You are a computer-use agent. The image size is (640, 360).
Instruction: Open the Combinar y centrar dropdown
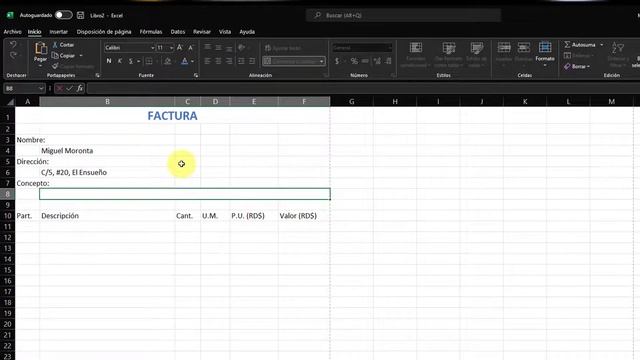pos(322,61)
